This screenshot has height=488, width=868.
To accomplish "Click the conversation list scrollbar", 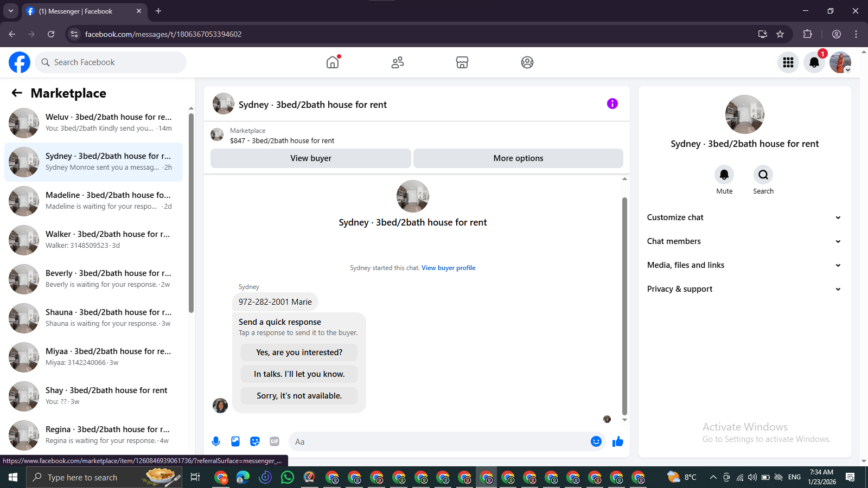I will click(x=191, y=213).
